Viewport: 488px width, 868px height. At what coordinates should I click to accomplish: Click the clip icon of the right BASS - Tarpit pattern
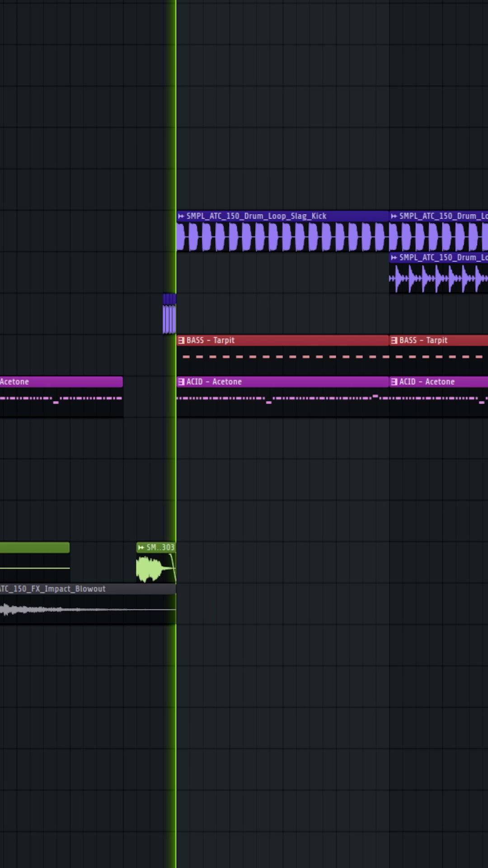click(x=394, y=340)
